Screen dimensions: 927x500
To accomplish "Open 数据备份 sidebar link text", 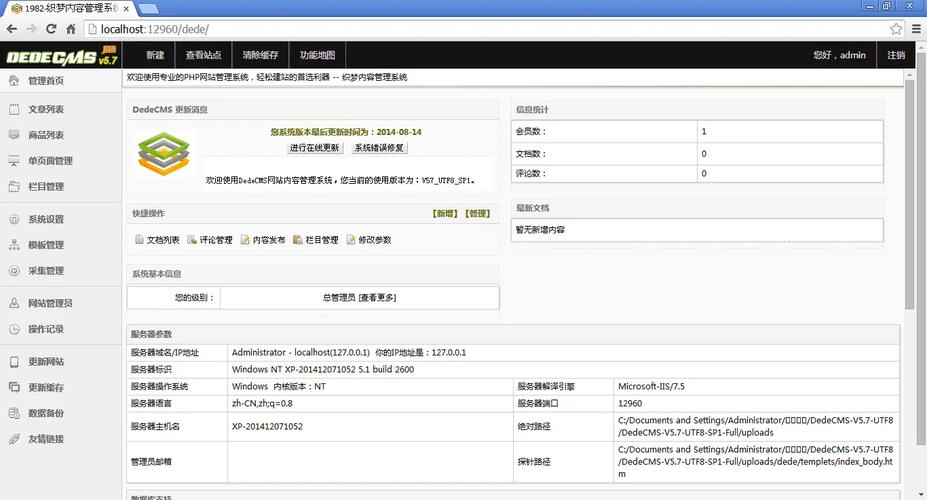I will (x=46, y=413).
